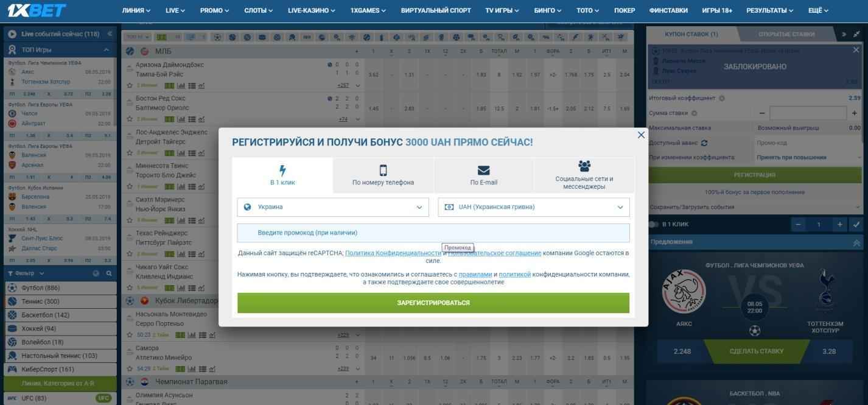This screenshot has height=405, width=868.
Task: Open the 'Политика Конфиденциальности' link
Action: click(x=393, y=253)
